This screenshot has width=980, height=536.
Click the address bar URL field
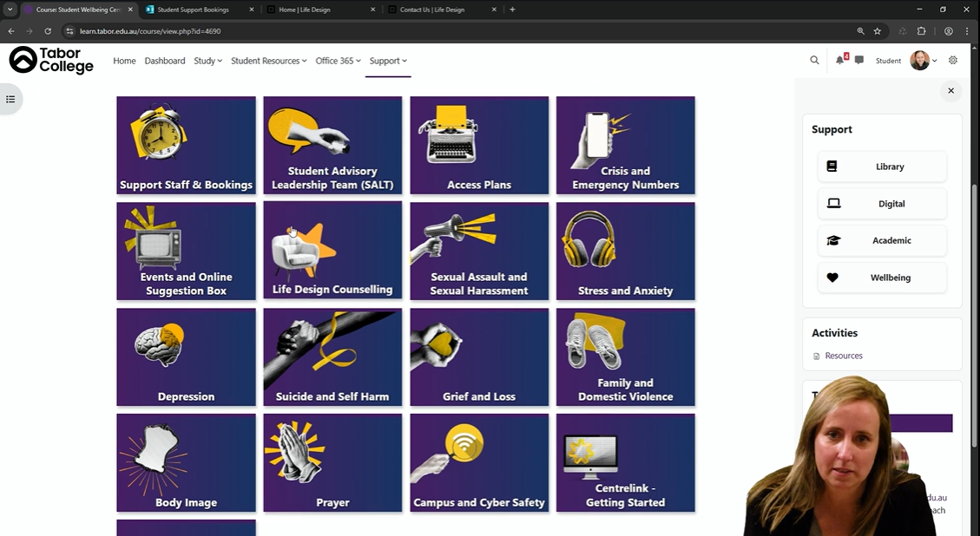tap(463, 30)
